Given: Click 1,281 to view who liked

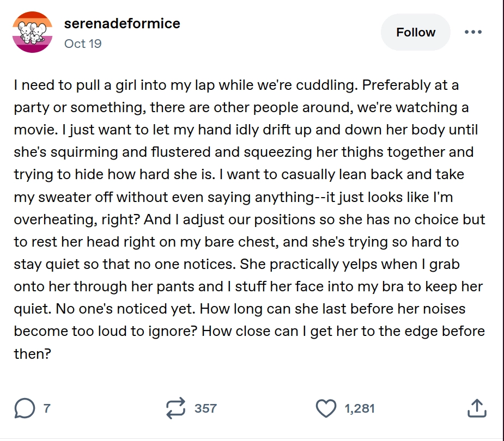Looking at the screenshot, I should pos(359,407).
